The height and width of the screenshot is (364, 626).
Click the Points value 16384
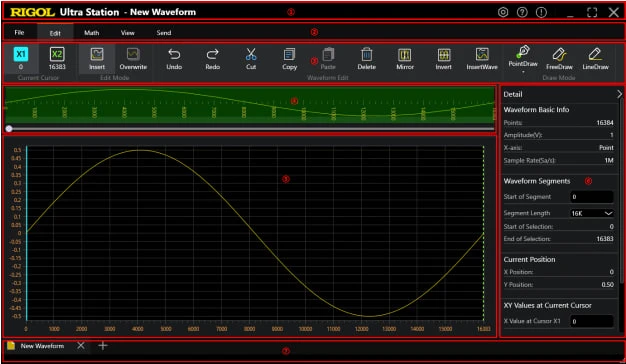coord(605,123)
